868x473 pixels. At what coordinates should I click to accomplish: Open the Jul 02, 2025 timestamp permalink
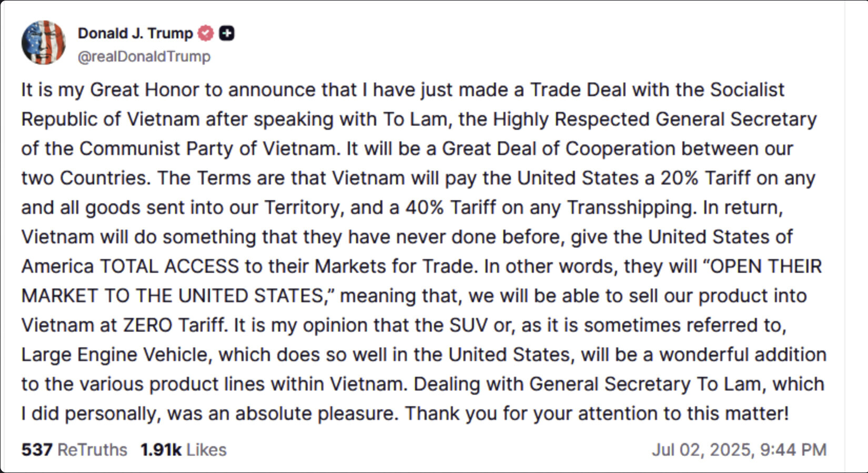coord(739,450)
